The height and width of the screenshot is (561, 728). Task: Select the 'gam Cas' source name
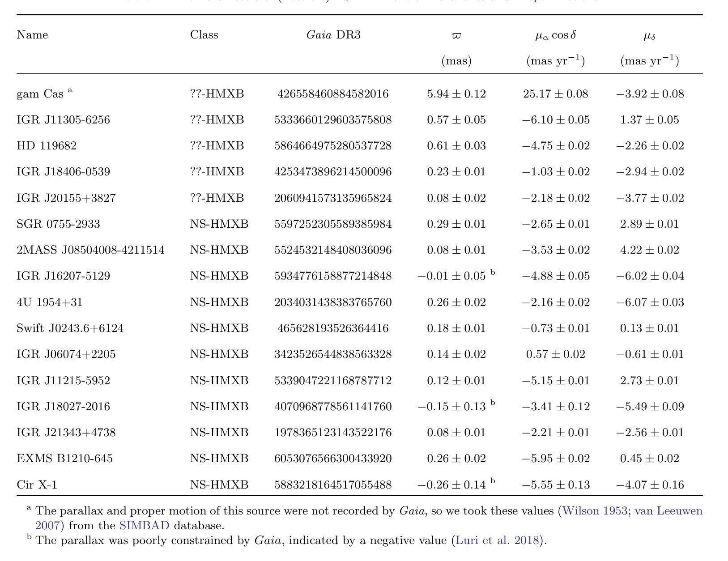click(x=40, y=94)
